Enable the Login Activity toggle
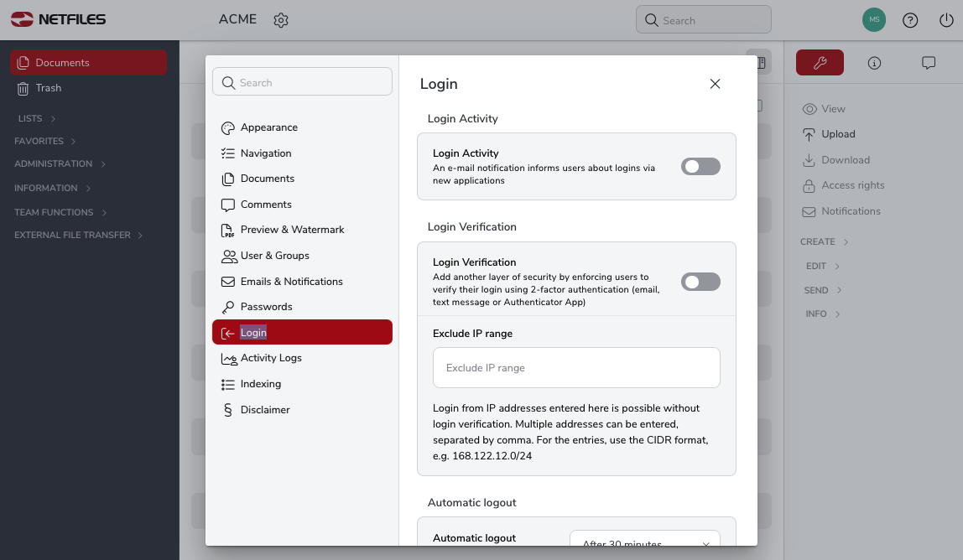 coord(700,167)
